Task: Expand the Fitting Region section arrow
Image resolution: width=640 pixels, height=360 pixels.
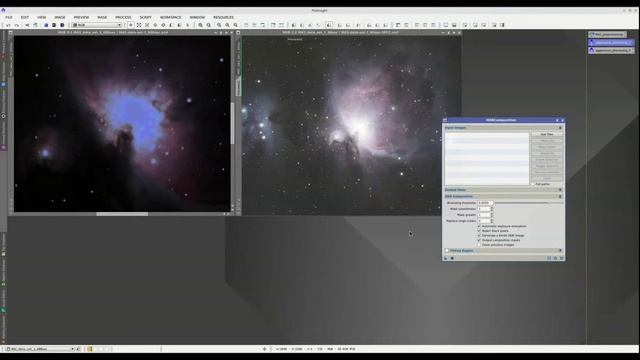Action: coord(560,251)
